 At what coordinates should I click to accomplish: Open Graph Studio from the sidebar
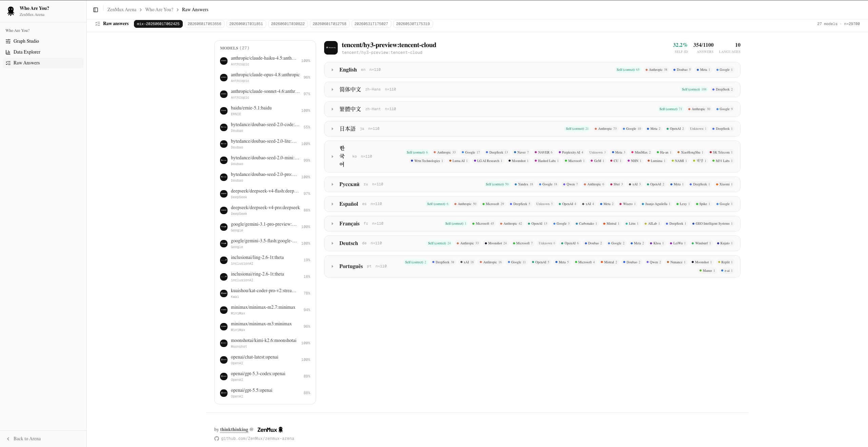click(43, 41)
